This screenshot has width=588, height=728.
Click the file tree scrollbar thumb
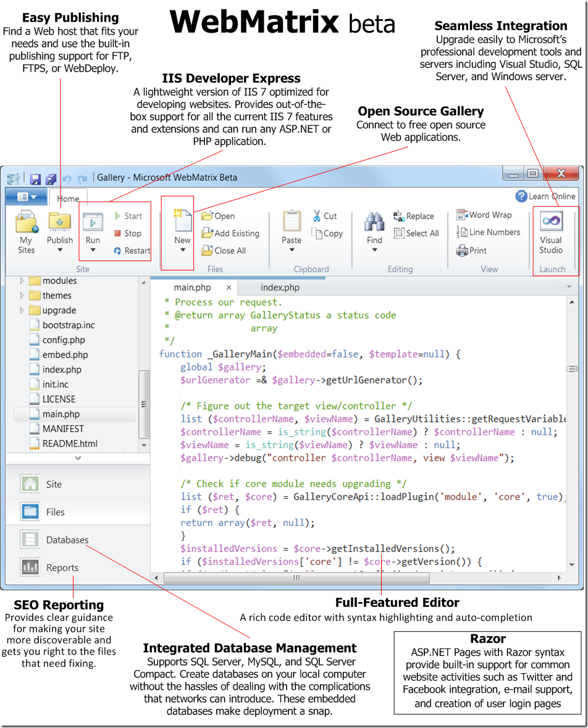(144, 404)
